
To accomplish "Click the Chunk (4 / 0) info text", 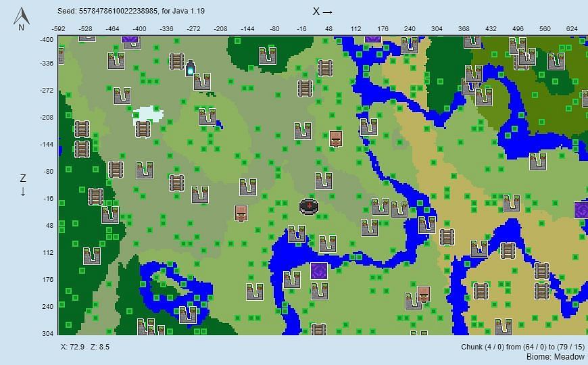I will (x=522, y=347).
